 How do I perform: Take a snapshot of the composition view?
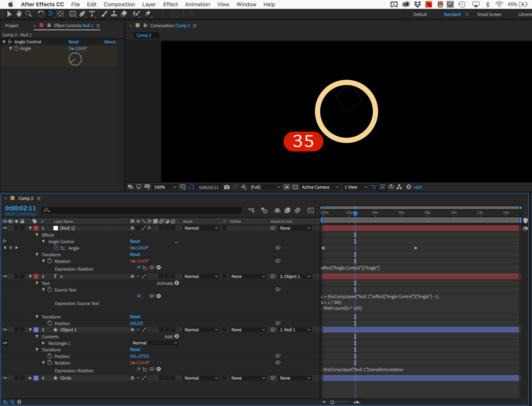(227, 187)
